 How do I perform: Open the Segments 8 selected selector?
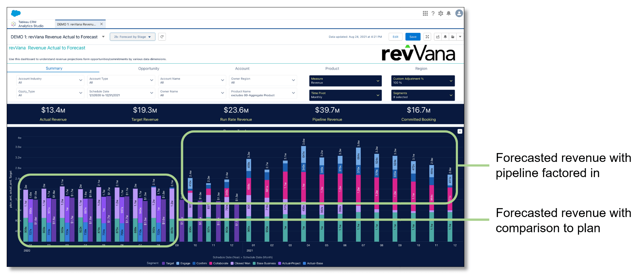pyautogui.click(x=423, y=95)
